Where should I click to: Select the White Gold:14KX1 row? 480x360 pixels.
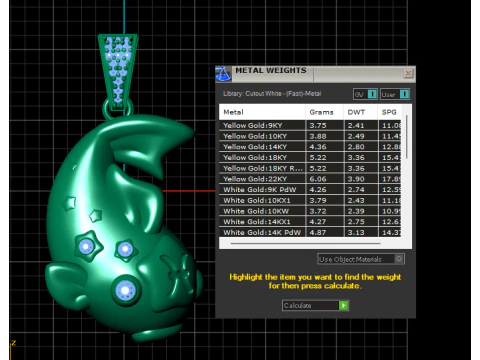point(310,222)
